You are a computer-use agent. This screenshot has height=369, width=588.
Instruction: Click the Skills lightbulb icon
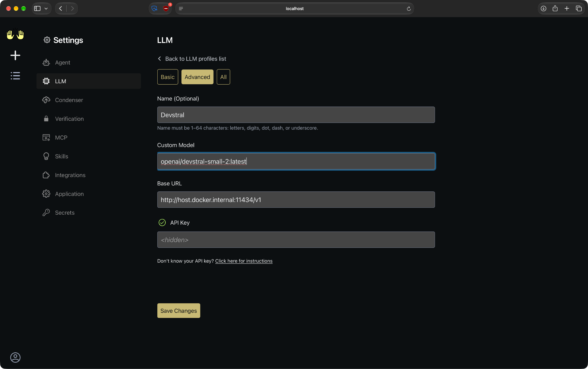(46, 156)
